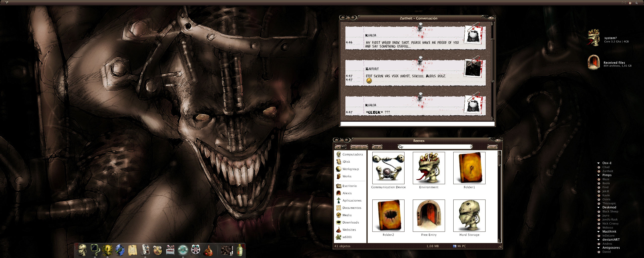Viewport: 644px width, 258px height.
Task: Click the blue gear disc dock icon
Action: [120, 250]
